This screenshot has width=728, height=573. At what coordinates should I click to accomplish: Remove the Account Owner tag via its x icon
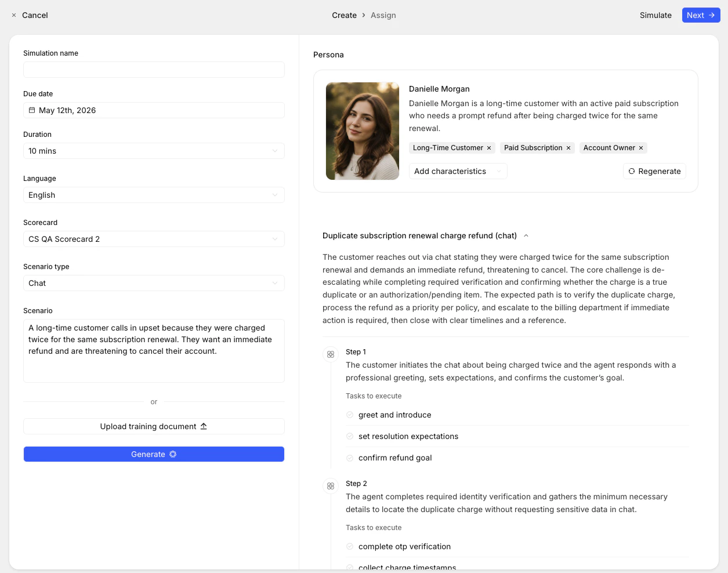641,147
